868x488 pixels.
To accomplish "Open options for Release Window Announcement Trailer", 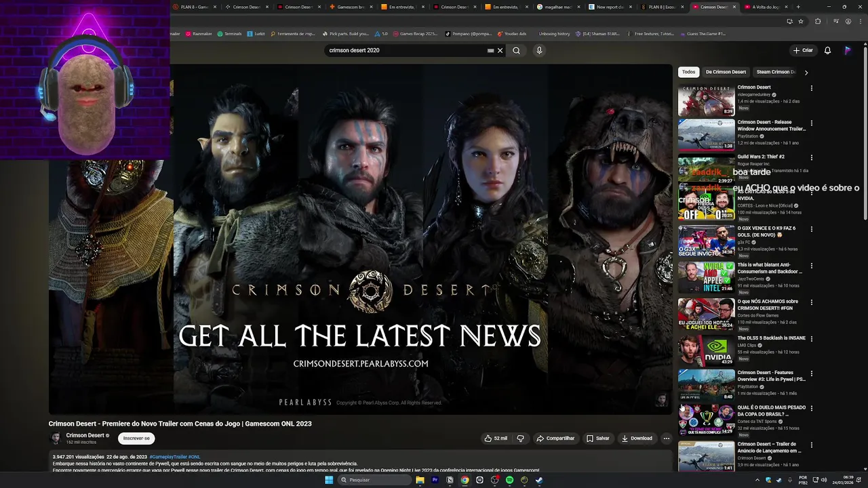I will point(811,123).
